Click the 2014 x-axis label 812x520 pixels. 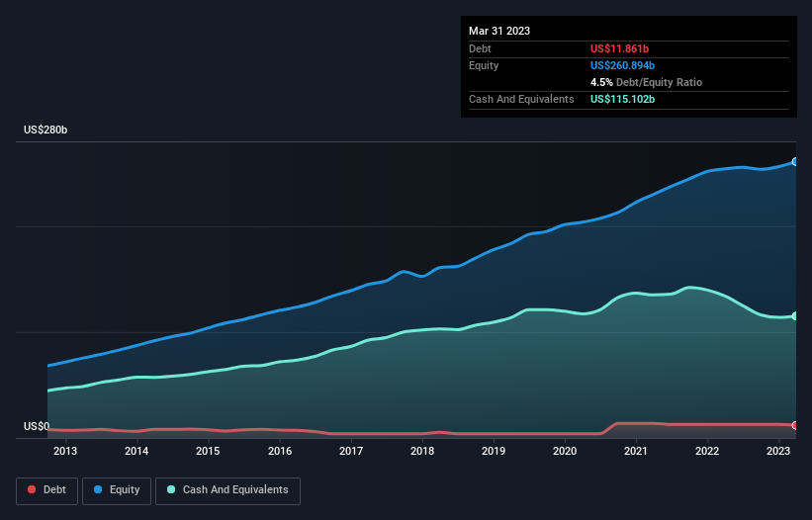click(x=136, y=451)
